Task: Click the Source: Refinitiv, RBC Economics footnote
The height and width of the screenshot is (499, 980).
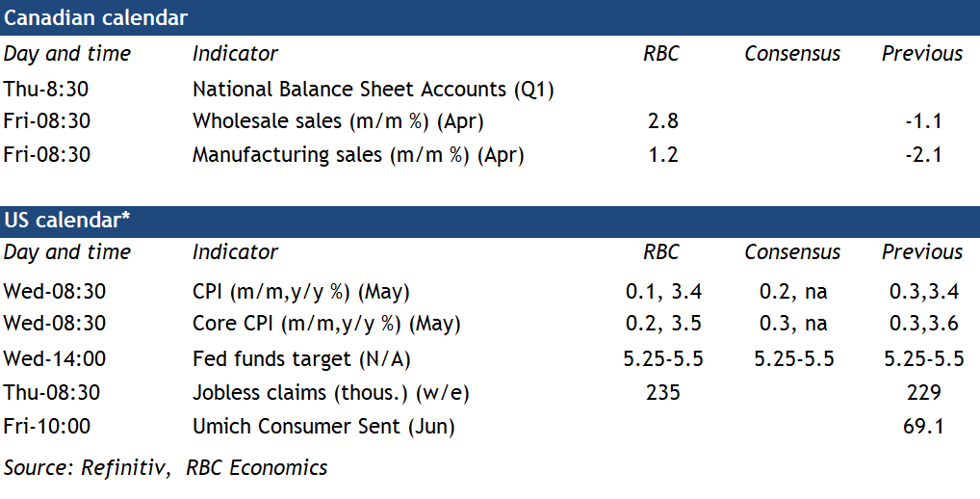Action: (166, 468)
